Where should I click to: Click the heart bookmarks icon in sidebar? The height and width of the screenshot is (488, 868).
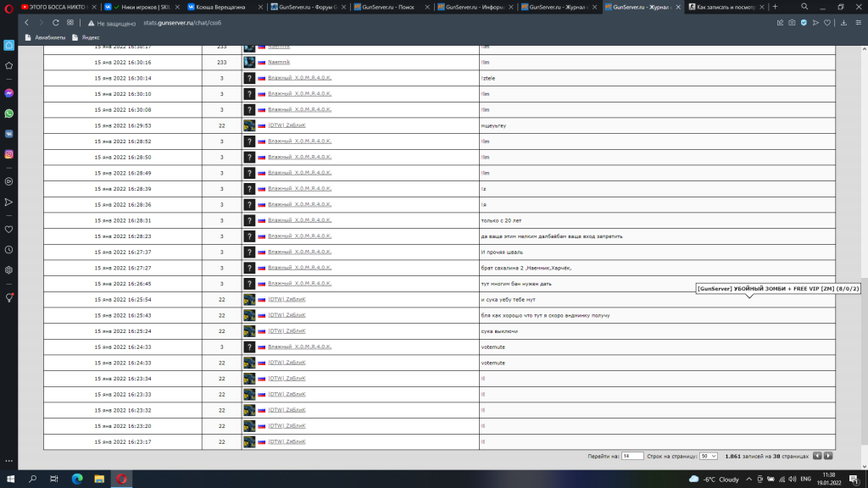coord(8,229)
